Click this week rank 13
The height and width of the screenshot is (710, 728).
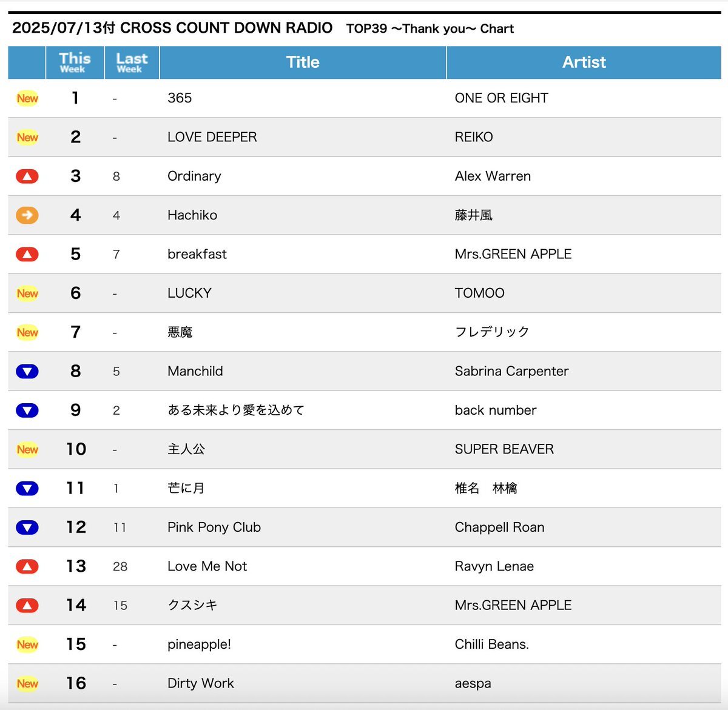click(76, 566)
